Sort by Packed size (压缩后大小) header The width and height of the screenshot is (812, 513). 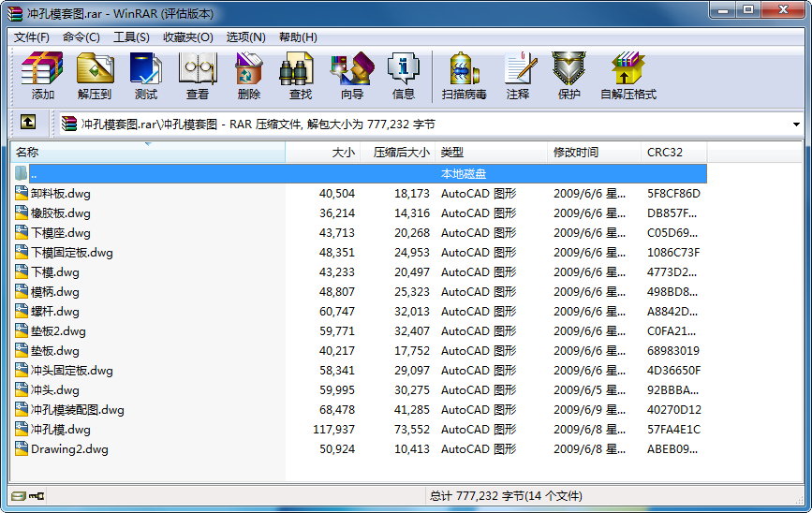(x=398, y=153)
